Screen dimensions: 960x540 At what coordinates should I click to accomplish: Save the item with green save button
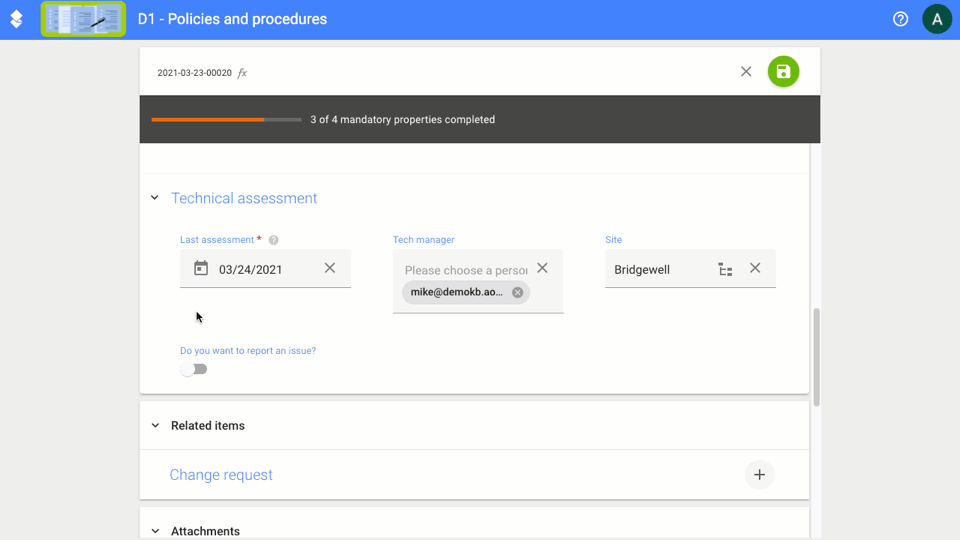click(x=783, y=72)
